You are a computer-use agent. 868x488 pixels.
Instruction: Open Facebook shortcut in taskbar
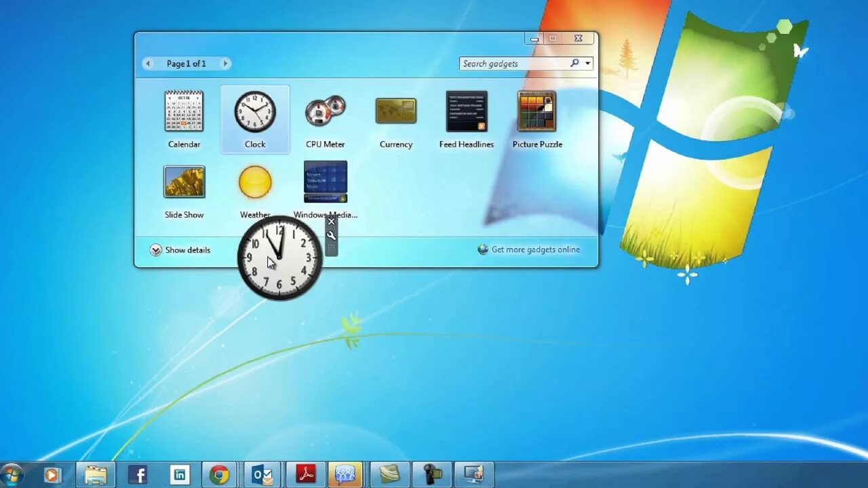click(x=138, y=475)
